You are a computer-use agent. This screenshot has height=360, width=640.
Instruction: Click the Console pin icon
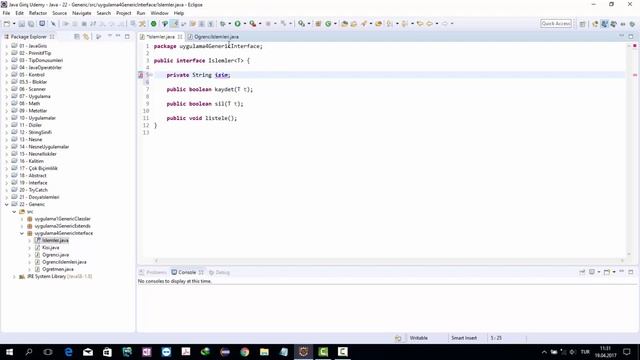tap(582, 272)
